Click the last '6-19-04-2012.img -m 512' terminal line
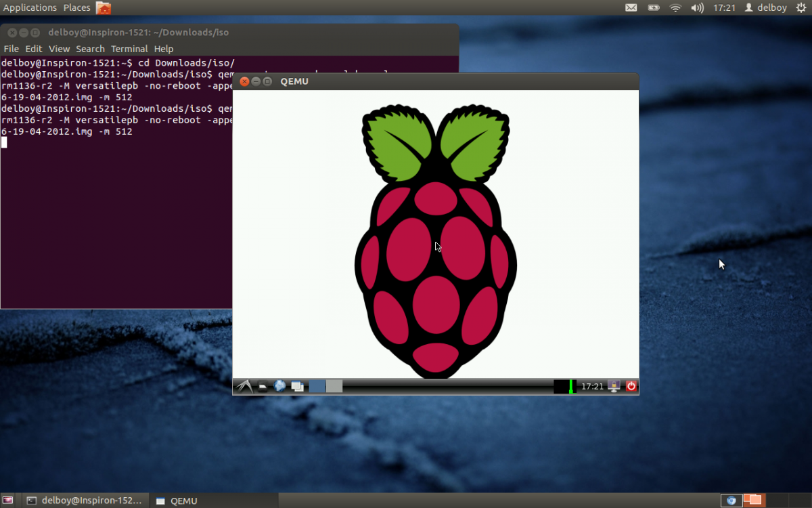 (x=67, y=131)
